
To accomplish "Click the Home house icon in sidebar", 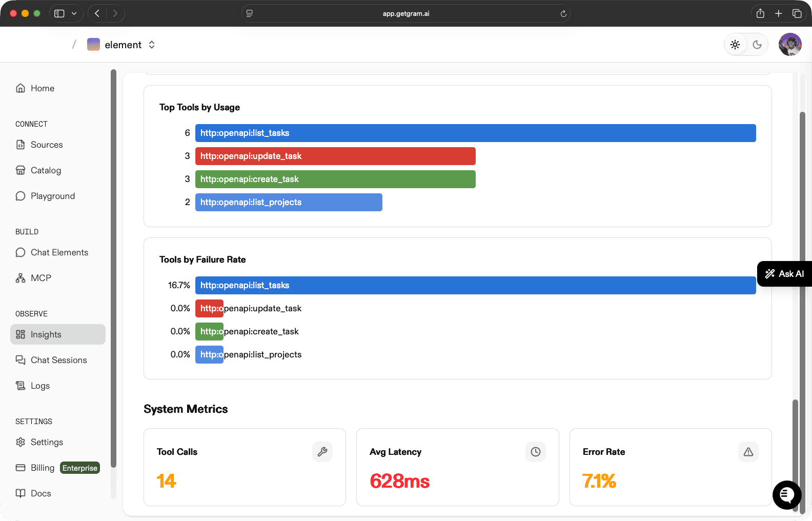I will [x=21, y=88].
